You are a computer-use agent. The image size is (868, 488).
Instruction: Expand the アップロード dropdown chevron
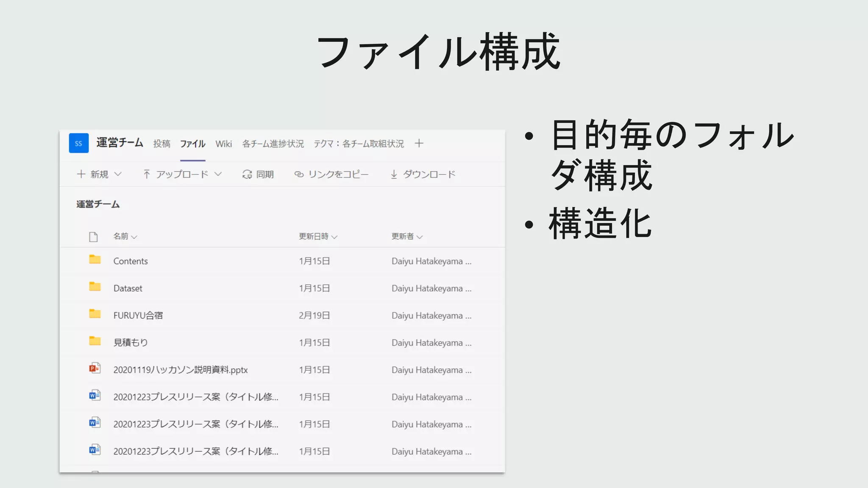pos(218,174)
